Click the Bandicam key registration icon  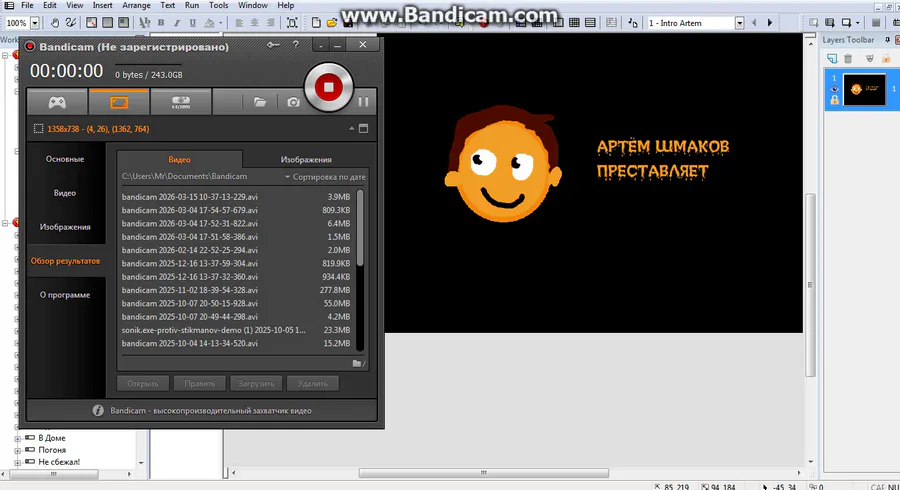tap(273, 45)
